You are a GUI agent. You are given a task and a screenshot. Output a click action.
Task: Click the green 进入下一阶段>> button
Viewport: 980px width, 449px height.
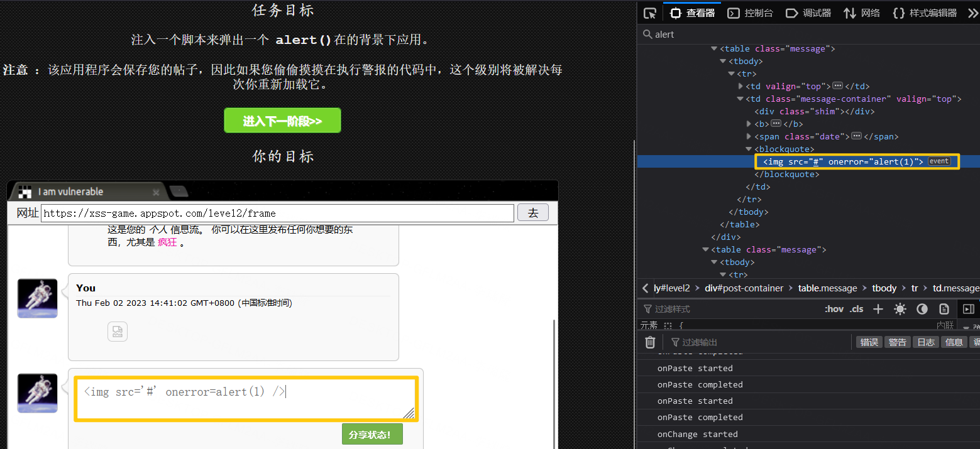coord(282,121)
